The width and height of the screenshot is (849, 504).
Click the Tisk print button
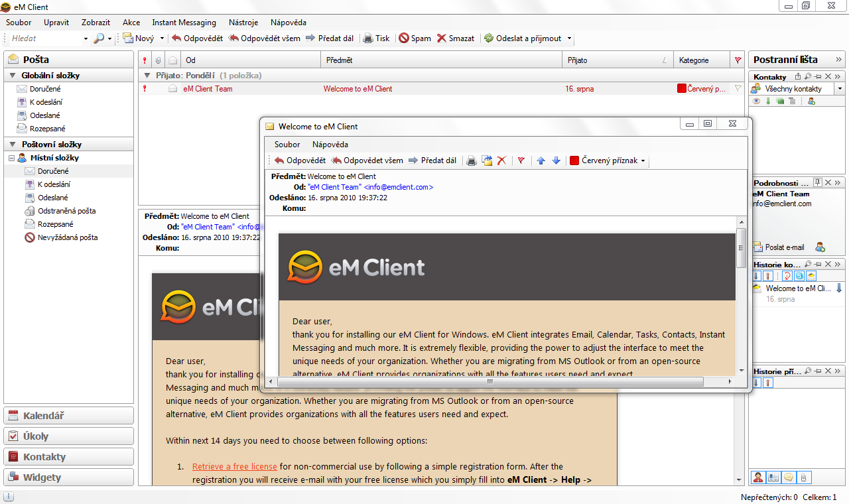coord(377,38)
